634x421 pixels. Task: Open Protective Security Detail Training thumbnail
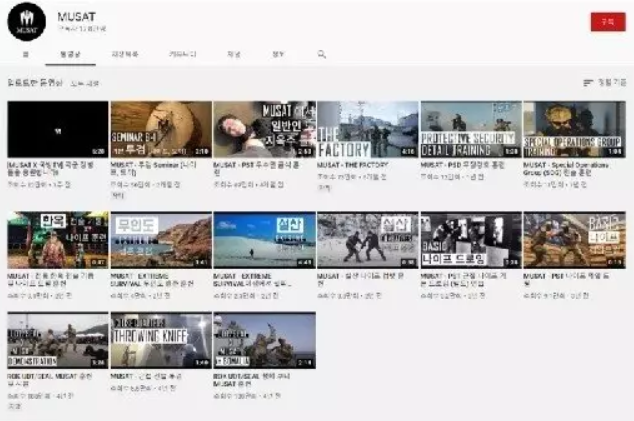471,129
